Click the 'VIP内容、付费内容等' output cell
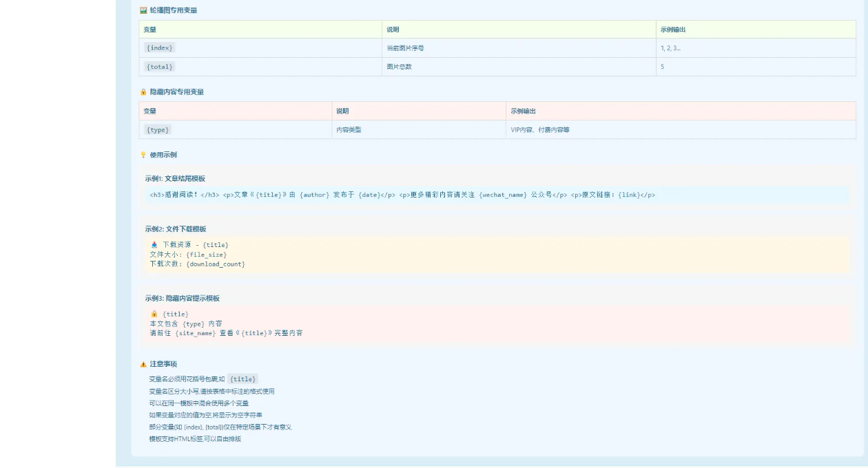Image resolution: width=868 pixels, height=468 pixels. click(681, 129)
